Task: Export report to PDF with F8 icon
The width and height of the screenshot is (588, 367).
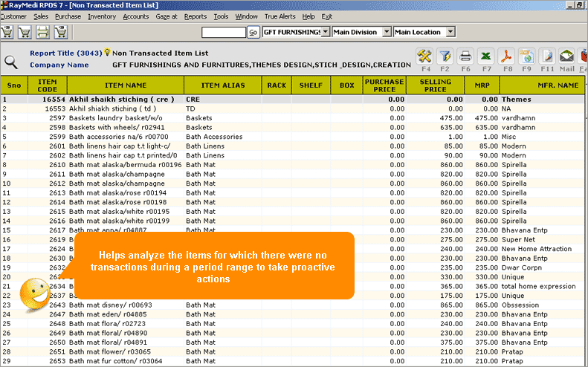Action: coord(506,56)
